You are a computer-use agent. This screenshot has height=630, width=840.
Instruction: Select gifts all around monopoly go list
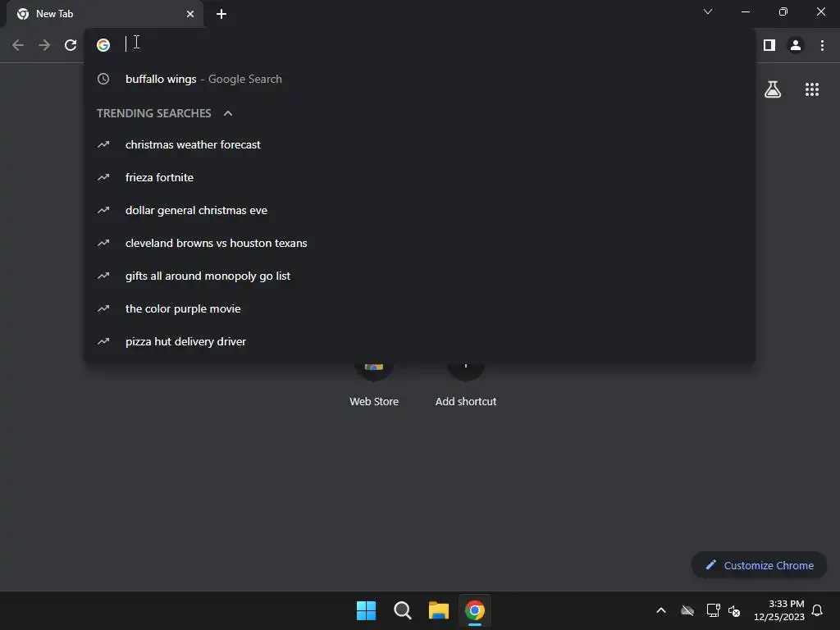point(420,276)
